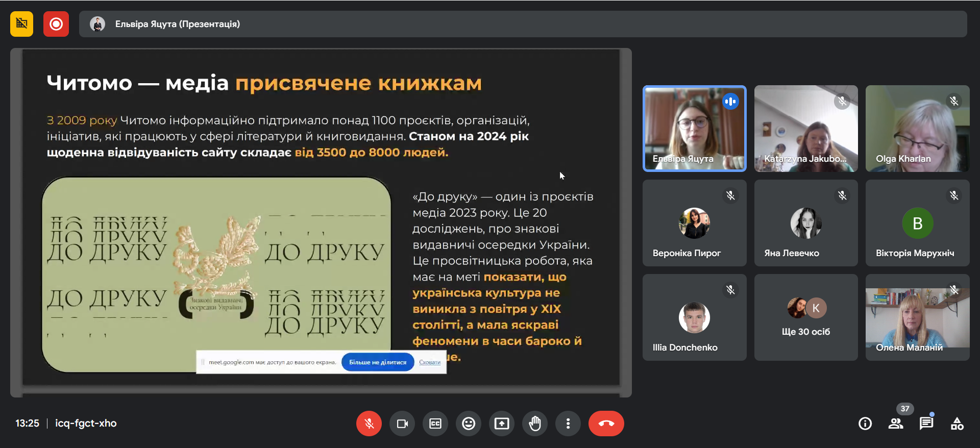Open Ельвіра Яцута presentation title bar

pyautogui.click(x=523, y=24)
